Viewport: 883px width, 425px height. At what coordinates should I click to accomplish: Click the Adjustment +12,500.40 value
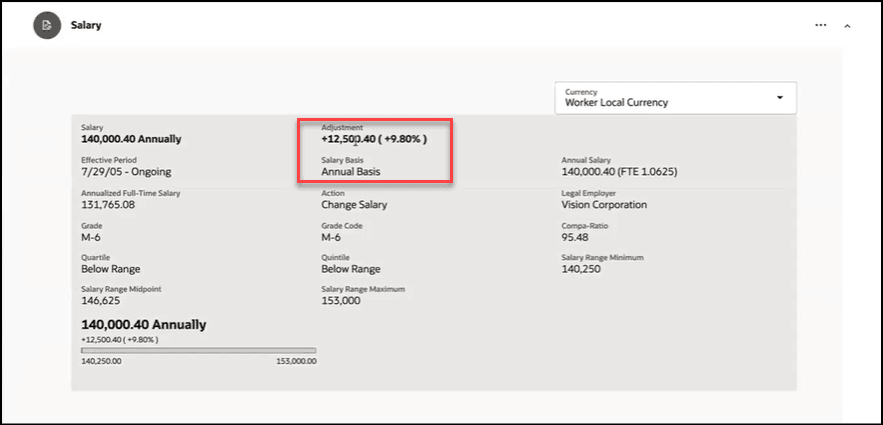[x=374, y=139]
